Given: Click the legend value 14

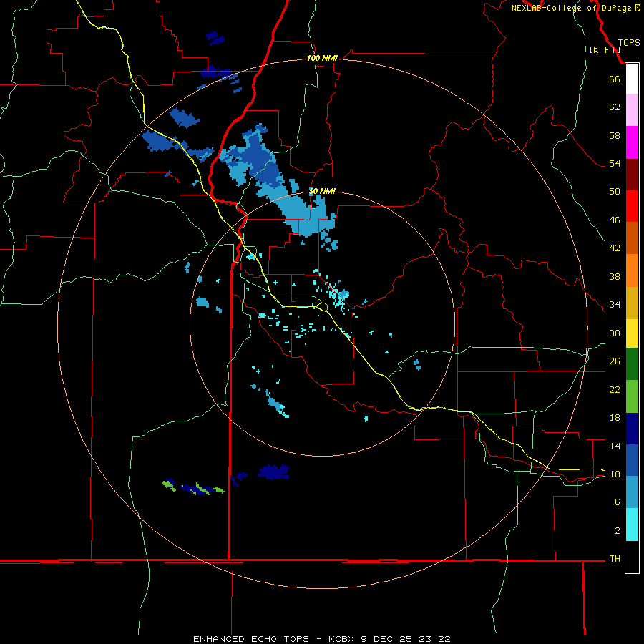Looking at the screenshot, I should tap(615, 446).
